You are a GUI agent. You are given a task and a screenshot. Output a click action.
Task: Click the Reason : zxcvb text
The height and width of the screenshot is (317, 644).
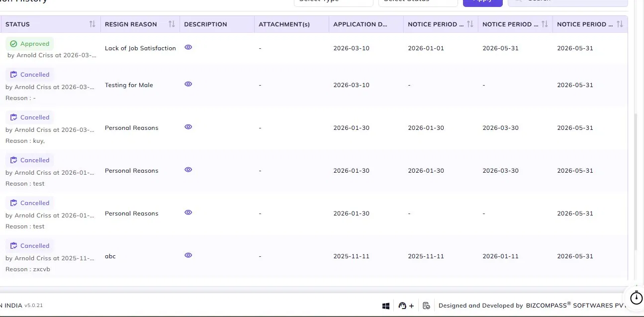[x=28, y=269]
